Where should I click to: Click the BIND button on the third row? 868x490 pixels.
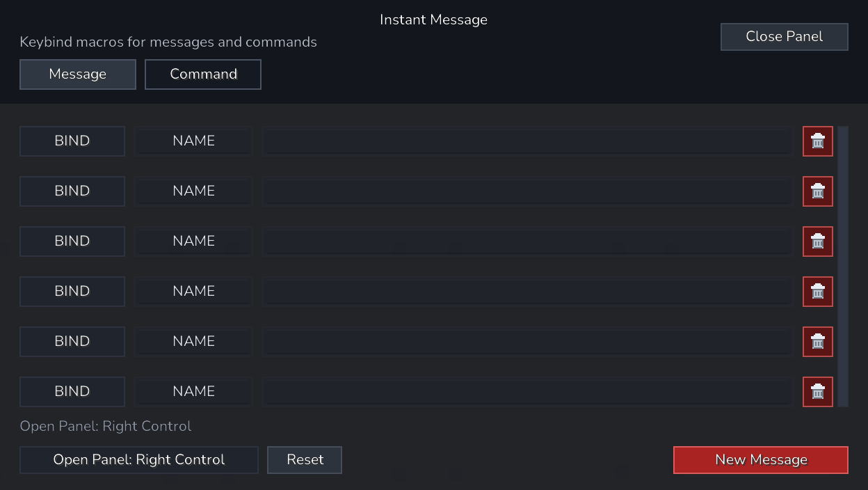pos(72,242)
